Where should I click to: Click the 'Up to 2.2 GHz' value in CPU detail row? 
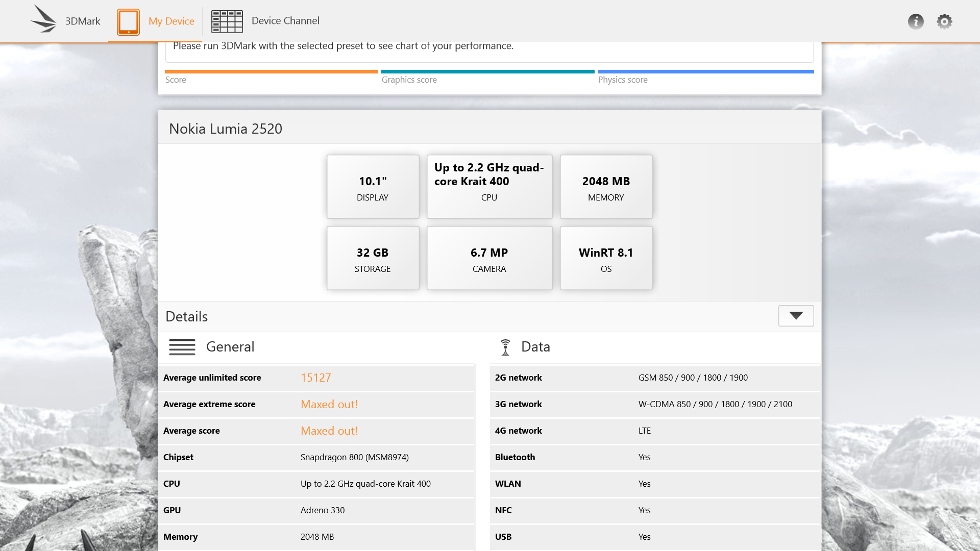(x=365, y=484)
